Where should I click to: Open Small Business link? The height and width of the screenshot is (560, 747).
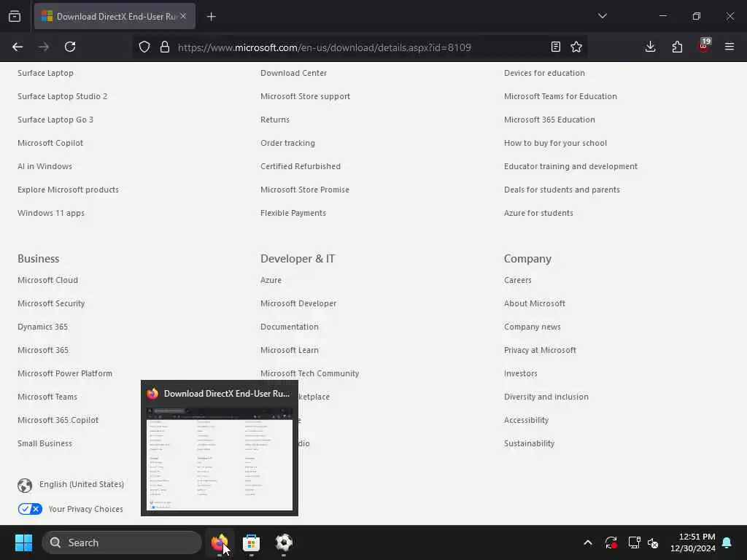(44, 443)
